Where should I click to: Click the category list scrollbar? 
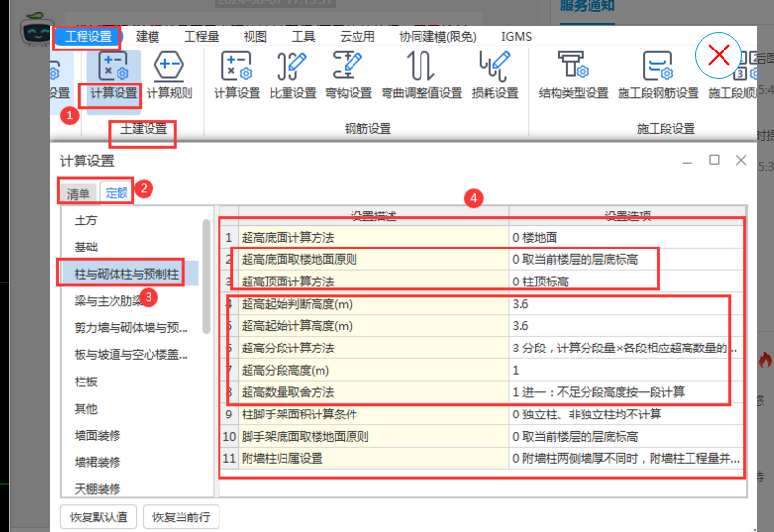(x=206, y=277)
